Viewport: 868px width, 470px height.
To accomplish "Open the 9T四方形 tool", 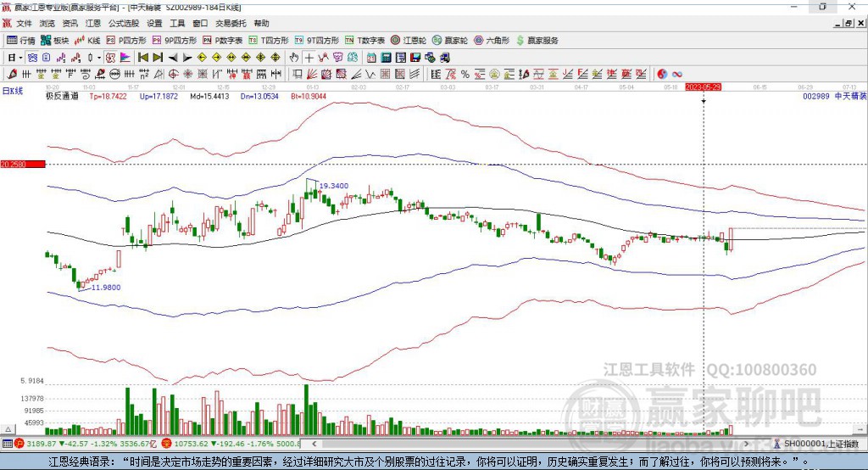I will coord(317,41).
